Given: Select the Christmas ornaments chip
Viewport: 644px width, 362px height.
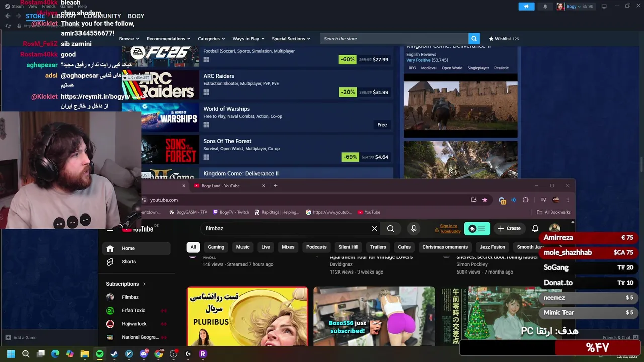Looking at the screenshot, I should click(x=445, y=247).
